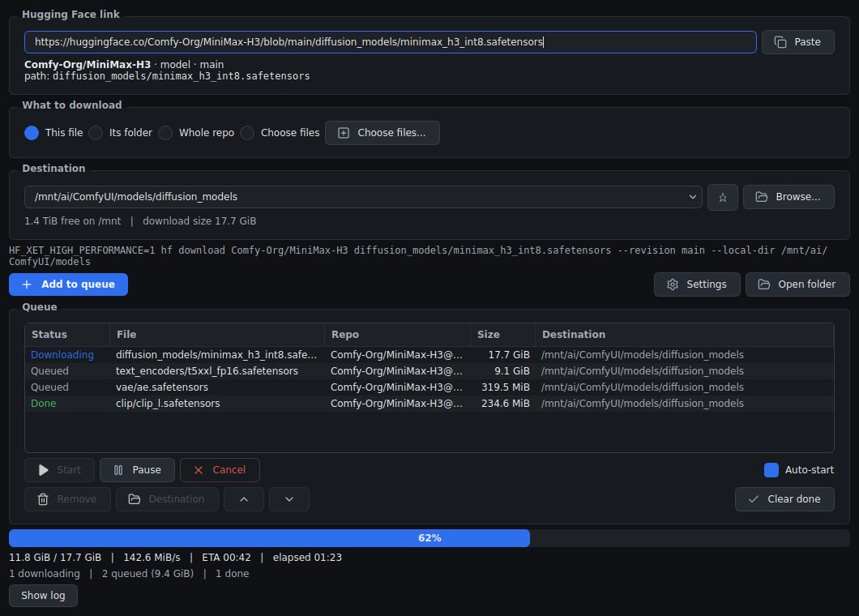
Task: Cancel the active download
Action: pos(220,470)
